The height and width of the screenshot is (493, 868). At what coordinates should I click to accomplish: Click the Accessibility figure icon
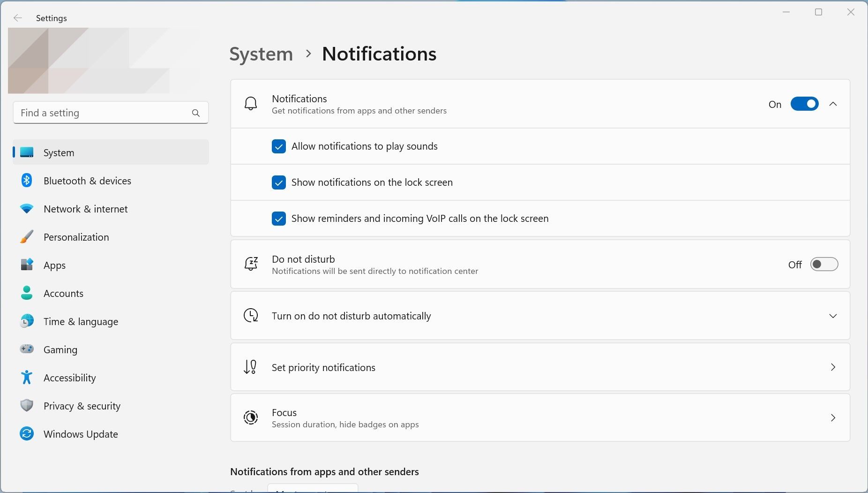pos(27,378)
